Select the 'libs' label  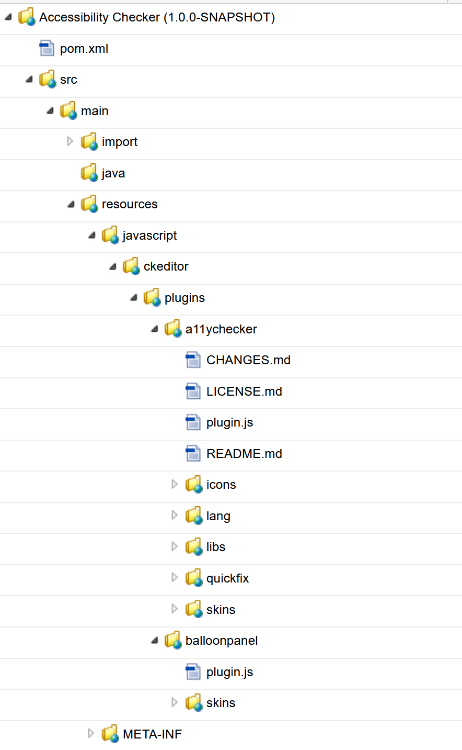[216, 547]
